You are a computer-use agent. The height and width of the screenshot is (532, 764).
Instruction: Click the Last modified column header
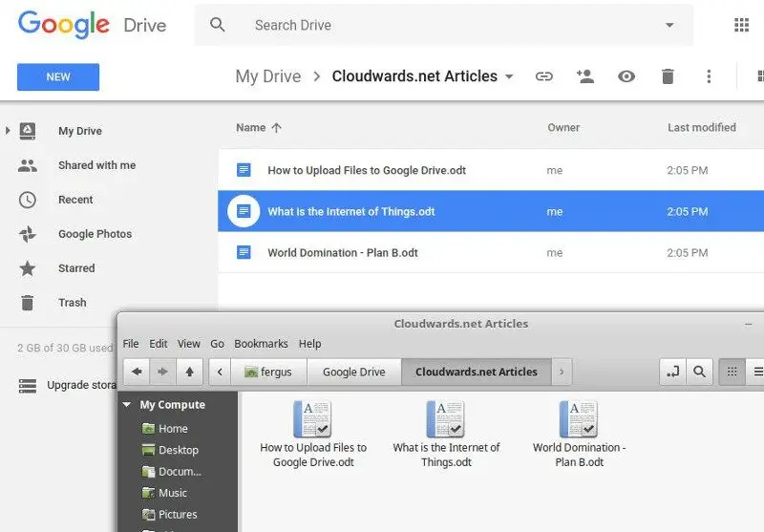pyautogui.click(x=702, y=128)
